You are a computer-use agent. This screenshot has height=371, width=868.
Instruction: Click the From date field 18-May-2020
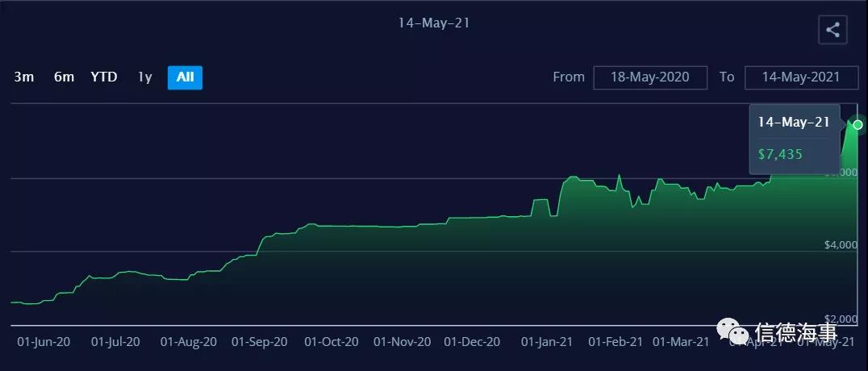[x=649, y=77]
